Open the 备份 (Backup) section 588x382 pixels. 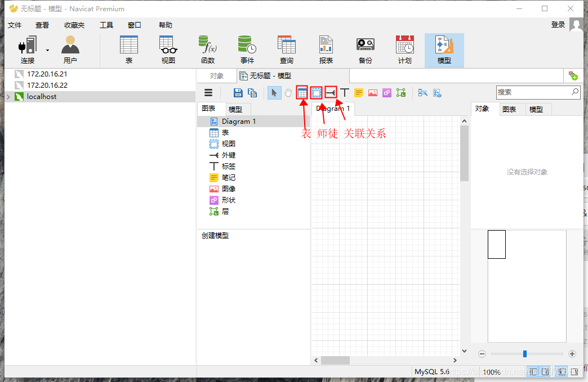pyautogui.click(x=366, y=50)
